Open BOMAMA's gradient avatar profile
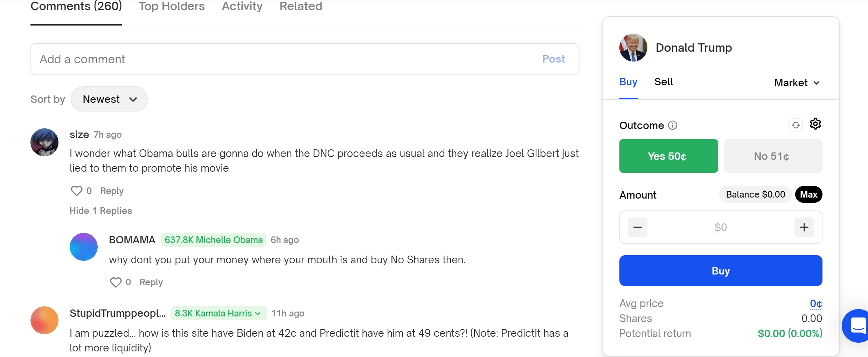Image resolution: width=868 pixels, height=357 pixels. click(x=84, y=247)
